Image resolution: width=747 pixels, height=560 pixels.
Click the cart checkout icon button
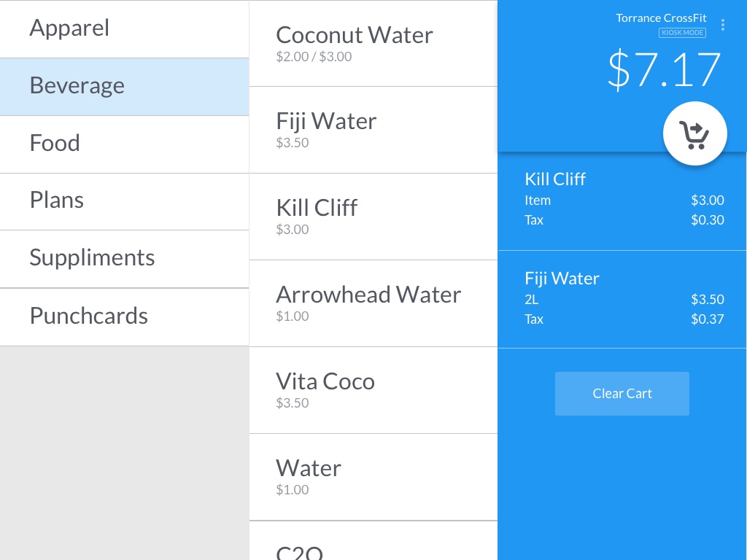pos(694,133)
